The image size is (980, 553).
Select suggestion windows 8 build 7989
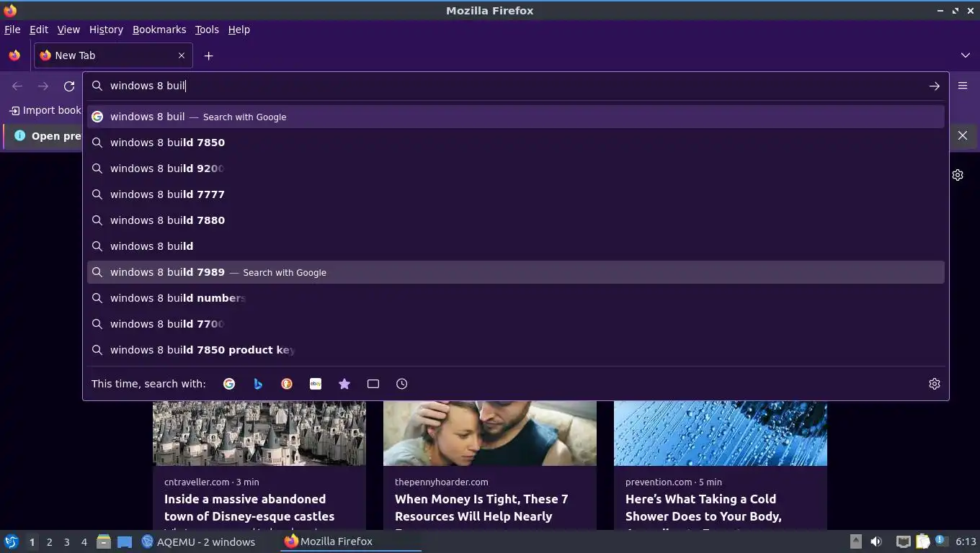(x=516, y=272)
